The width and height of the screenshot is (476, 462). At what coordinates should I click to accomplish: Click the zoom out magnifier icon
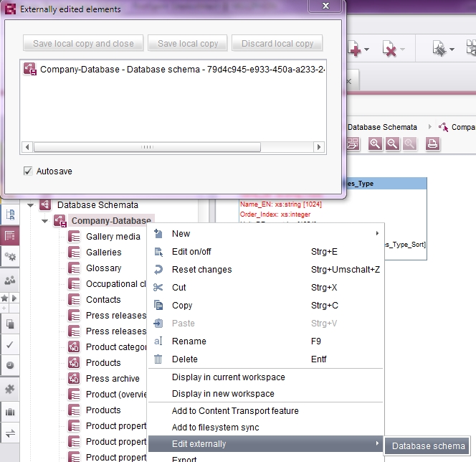tap(392, 143)
